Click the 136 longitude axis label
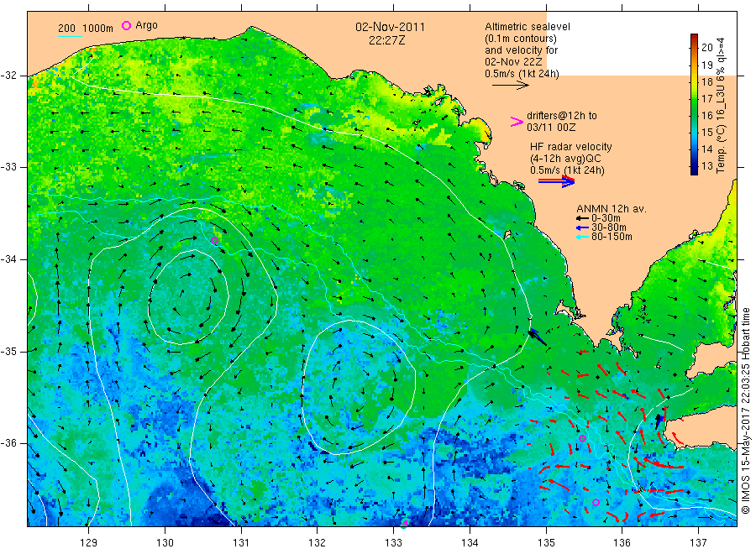 pos(622,543)
